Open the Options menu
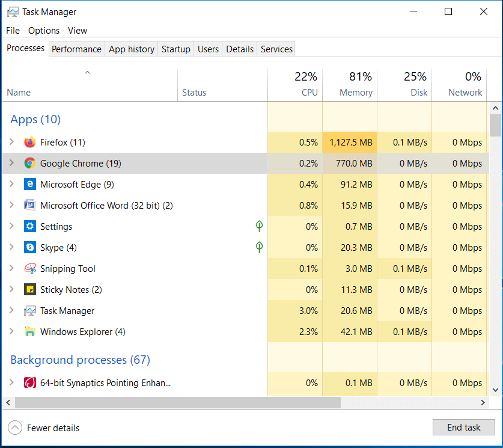This screenshot has width=503, height=448. coord(44,30)
